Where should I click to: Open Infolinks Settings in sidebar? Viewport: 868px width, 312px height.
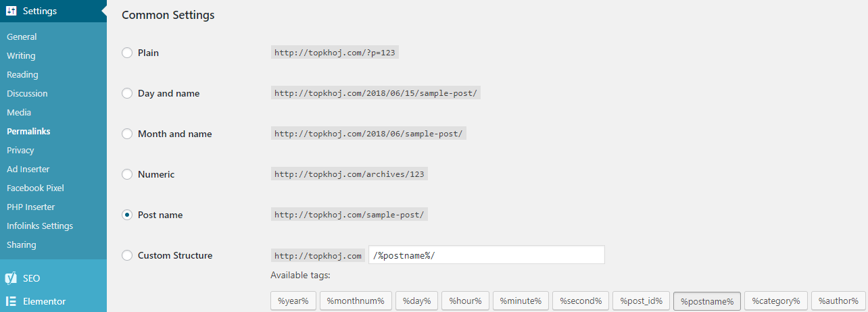tap(40, 226)
